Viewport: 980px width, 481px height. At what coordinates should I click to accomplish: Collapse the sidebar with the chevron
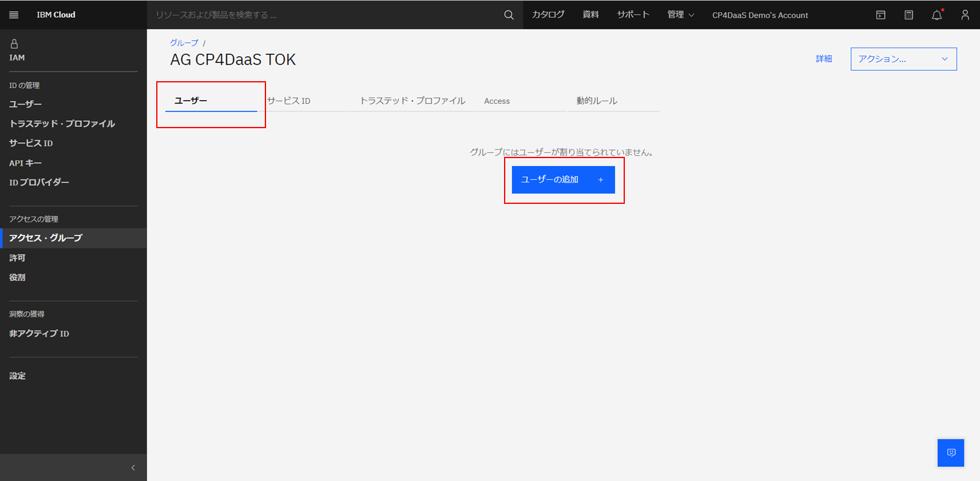tap(133, 468)
